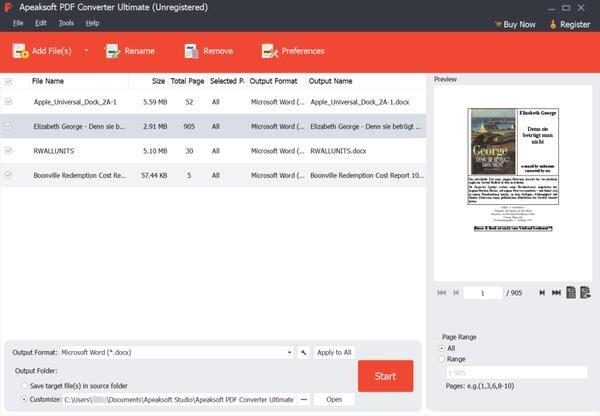Image resolution: width=600 pixels, height=416 pixels.
Task: Expand the Output Format dropdown
Action: point(289,353)
